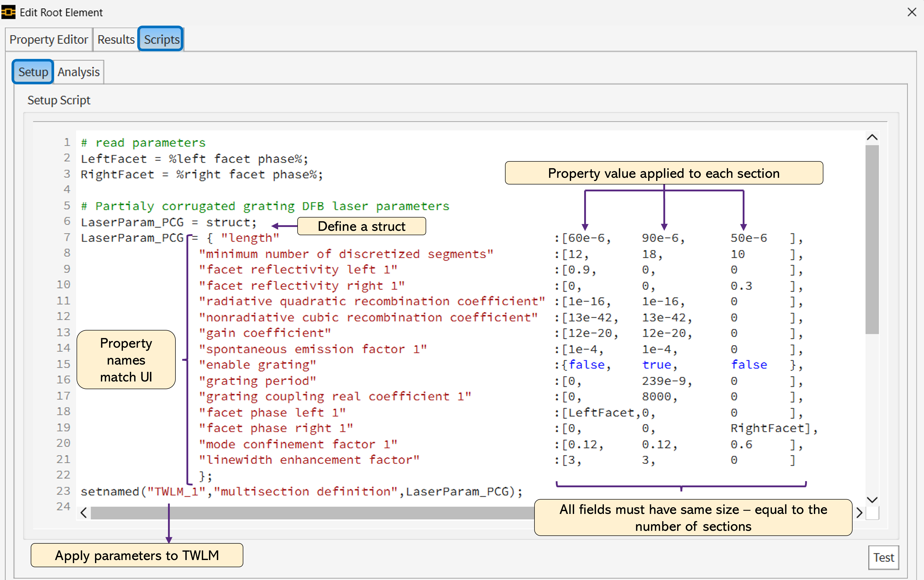Click the "facet phase left 1" string
924x580 pixels.
tap(272, 413)
